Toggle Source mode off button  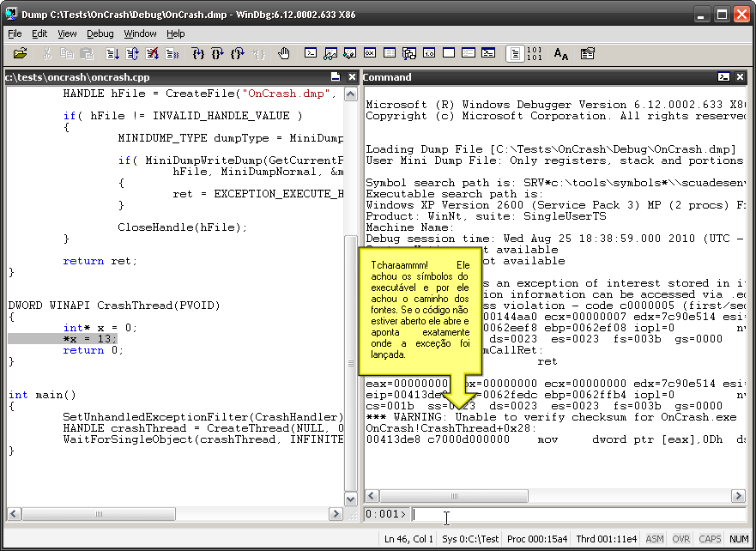(534, 54)
